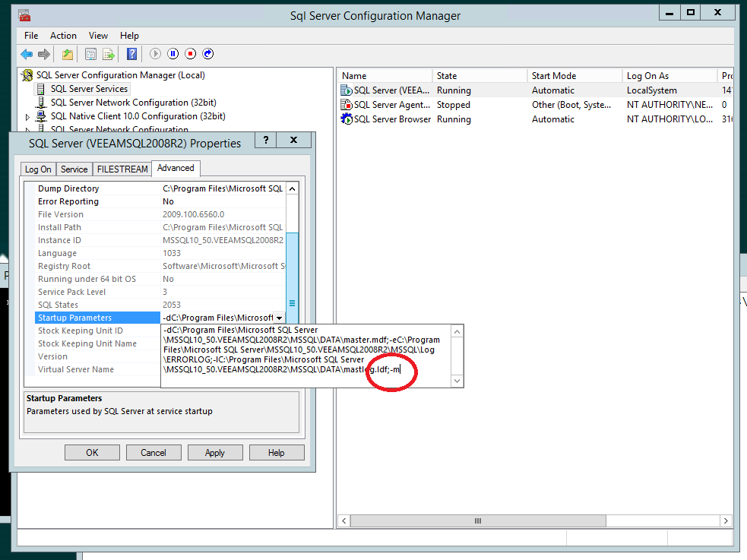Click the Forward arrow toolbar icon
This screenshot has width=747, height=560.
click(44, 54)
